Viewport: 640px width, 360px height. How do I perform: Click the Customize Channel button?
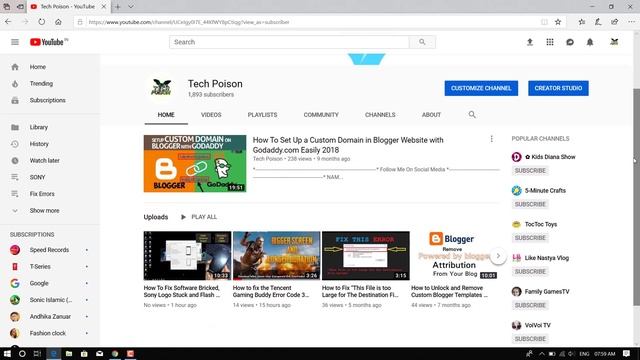481,88
